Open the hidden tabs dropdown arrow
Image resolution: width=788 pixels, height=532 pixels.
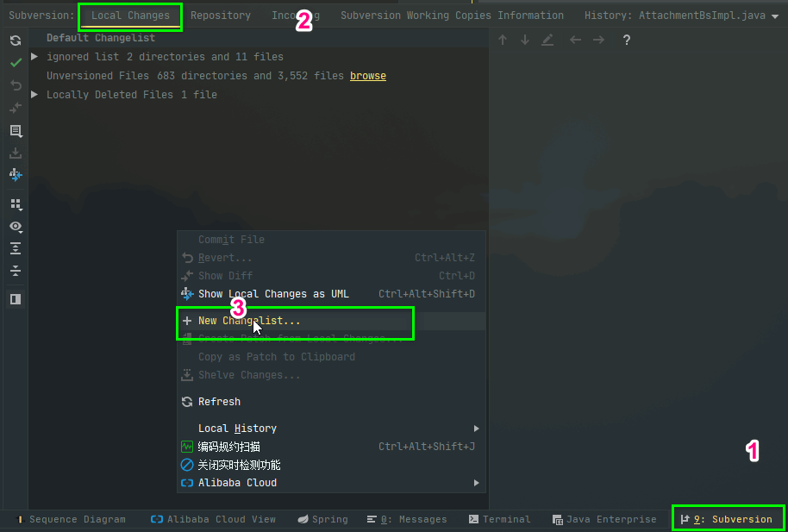pyautogui.click(x=774, y=16)
